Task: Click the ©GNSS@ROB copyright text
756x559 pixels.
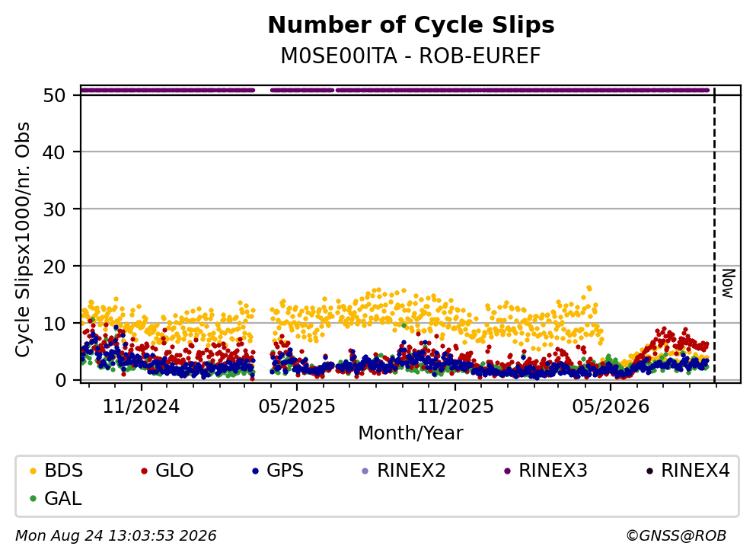Action: 676,536
